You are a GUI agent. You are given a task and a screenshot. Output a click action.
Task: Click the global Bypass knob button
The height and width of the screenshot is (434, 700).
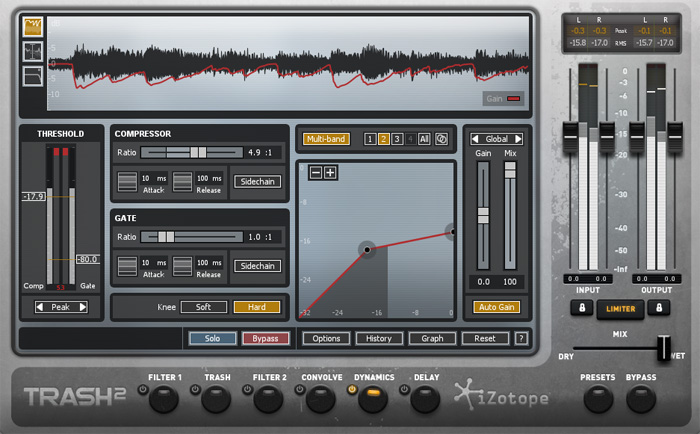click(x=641, y=399)
